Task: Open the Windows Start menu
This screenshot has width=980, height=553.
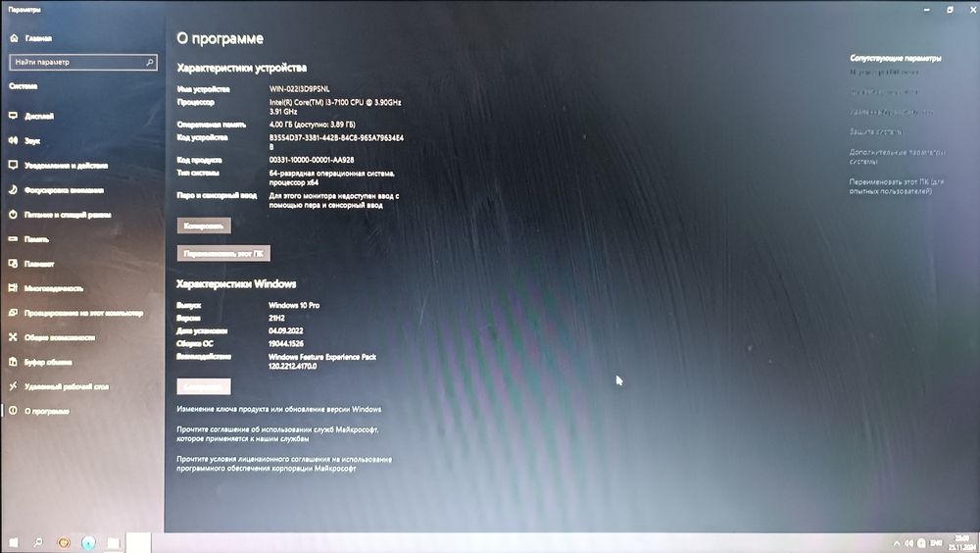Action: (x=13, y=542)
